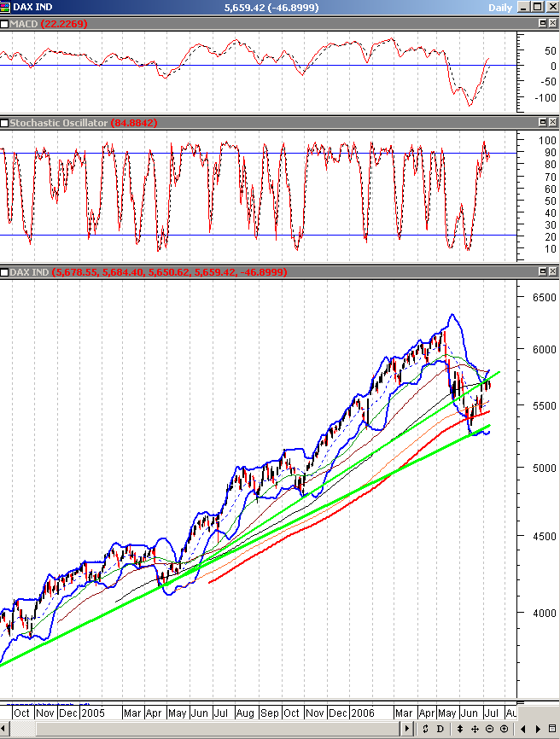Zoom out with the minus circle icon

click(489, 729)
